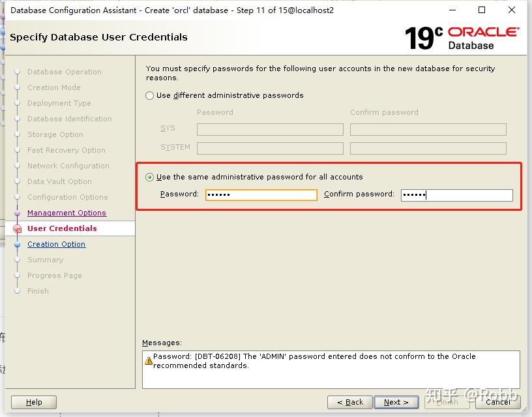Click the Creation Option step bullet icon
This screenshot has width=532, height=417.
tap(18, 245)
